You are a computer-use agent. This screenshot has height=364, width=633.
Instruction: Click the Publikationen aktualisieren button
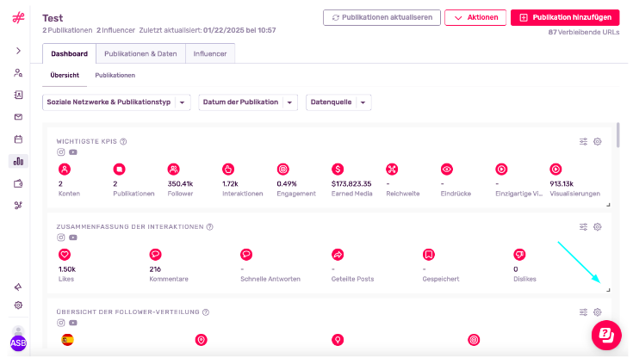382,18
